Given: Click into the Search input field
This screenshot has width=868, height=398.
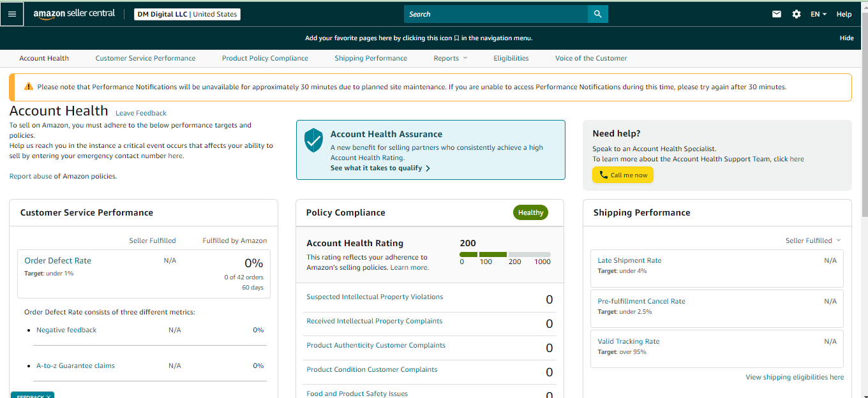Looking at the screenshot, I should tap(496, 14).
